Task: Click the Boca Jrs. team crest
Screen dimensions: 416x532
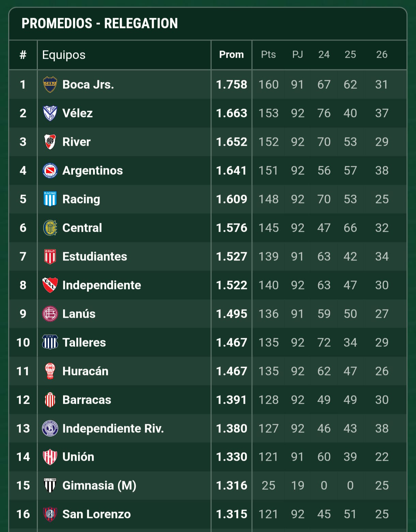Action: [50, 85]
